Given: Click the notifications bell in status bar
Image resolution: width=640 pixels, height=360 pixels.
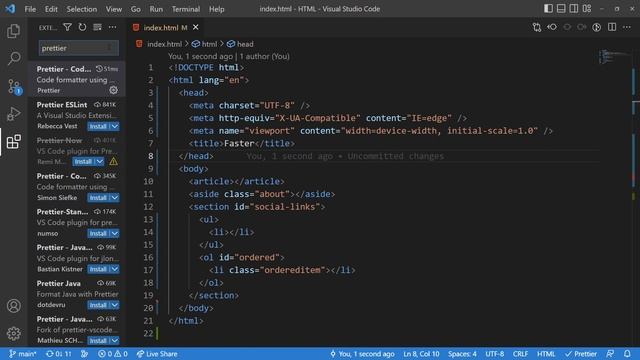Looking at the screenshot, I should coord(627,354).
